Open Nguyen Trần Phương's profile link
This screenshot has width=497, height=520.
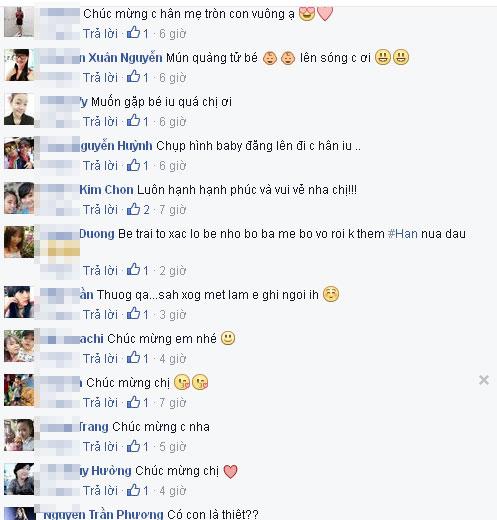(x=103, y=514)
